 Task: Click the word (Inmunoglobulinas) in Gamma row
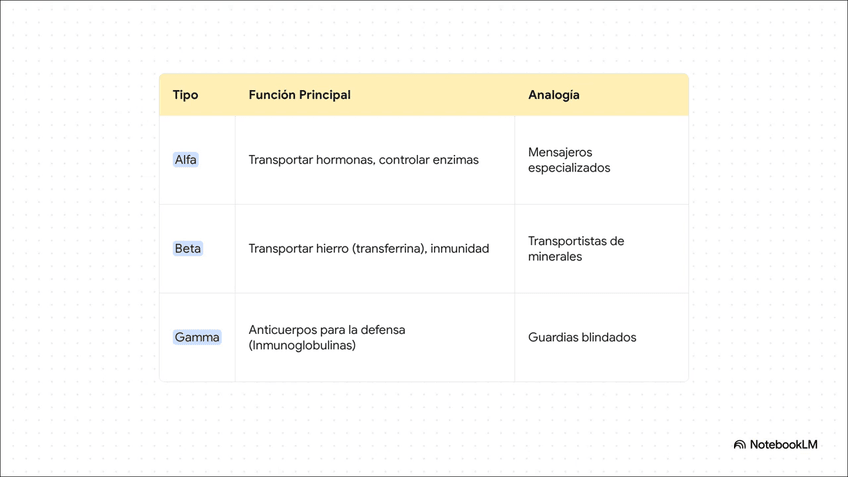[x=302, y=346]
